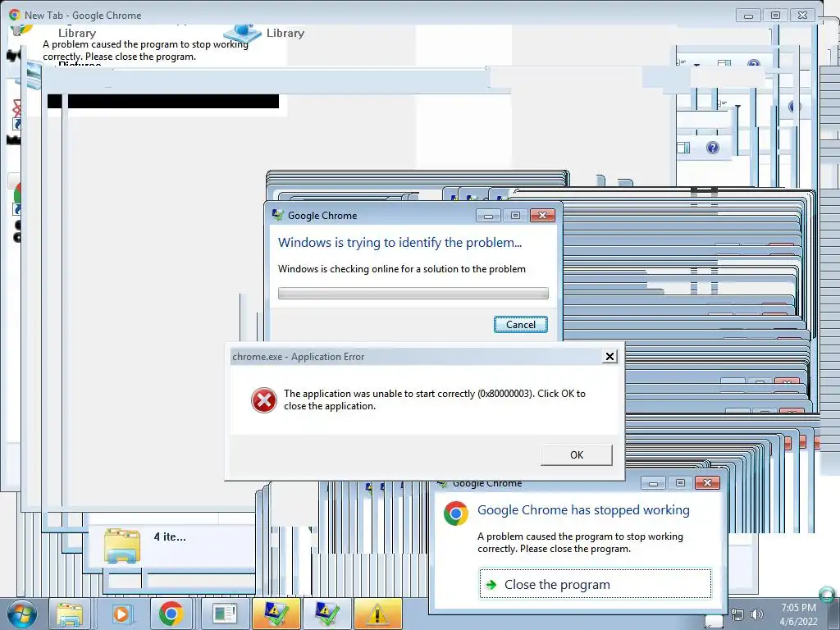
Task: Click the Chrome icon in New Tab title bar
Action: click(x=15, y=15)
